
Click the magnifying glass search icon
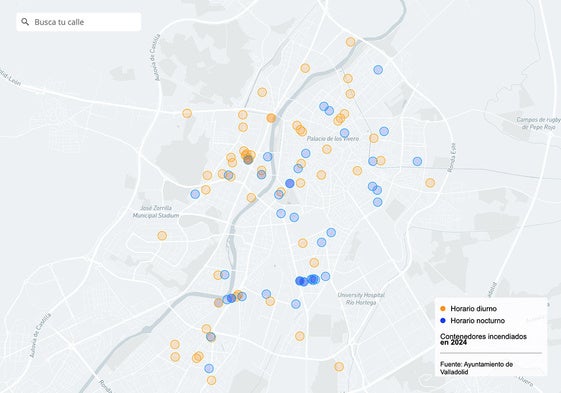[25, 22]
